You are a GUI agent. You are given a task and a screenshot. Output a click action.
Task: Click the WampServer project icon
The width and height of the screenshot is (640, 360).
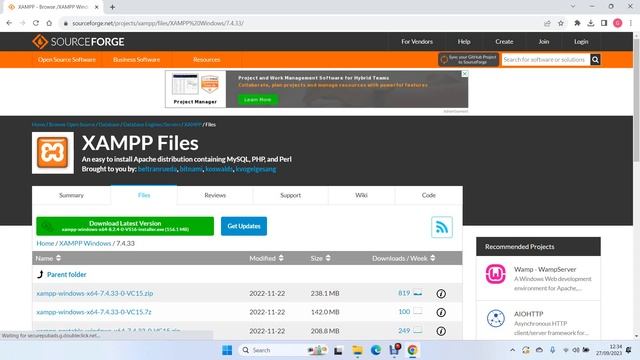point(496,274)
